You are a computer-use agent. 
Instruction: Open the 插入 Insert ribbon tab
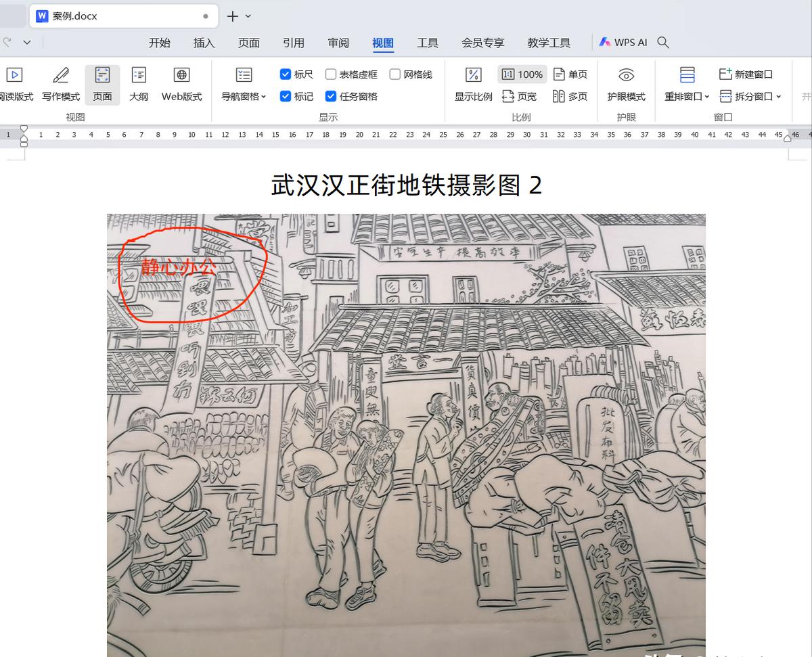click(204, 43)
